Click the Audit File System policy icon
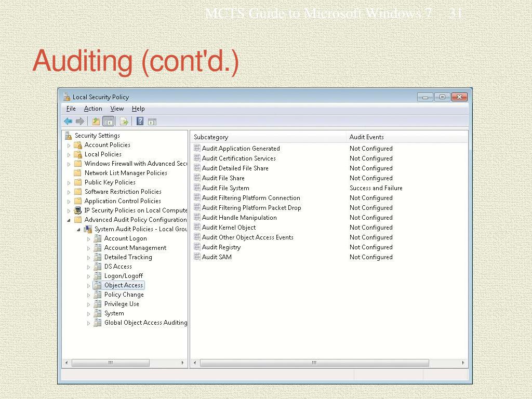532x399 pixels. 197,187
